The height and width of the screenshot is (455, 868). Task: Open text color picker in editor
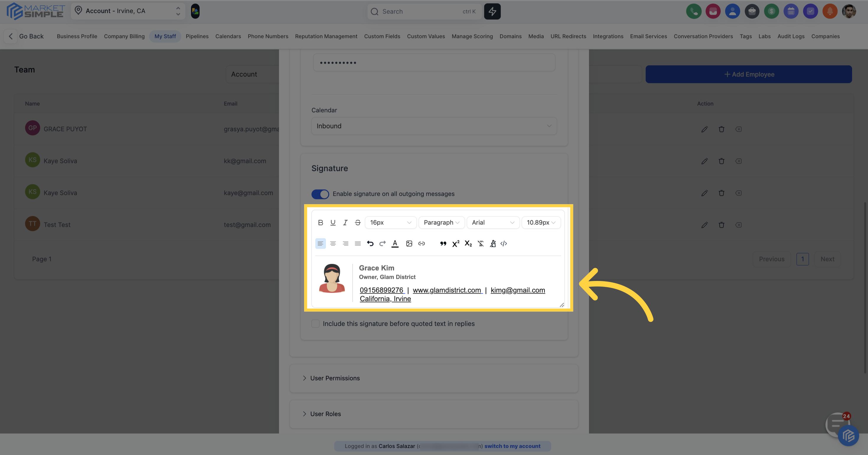point(395,243)
